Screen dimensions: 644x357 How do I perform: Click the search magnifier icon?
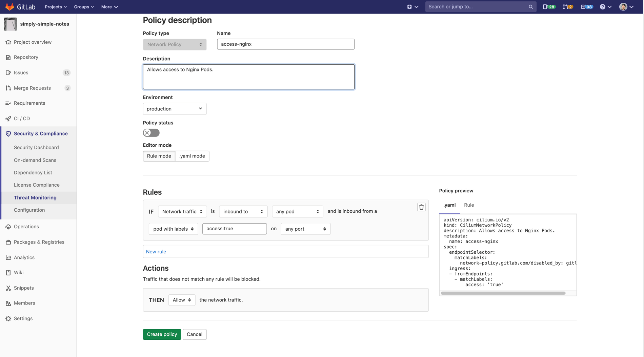coord(530,6)
